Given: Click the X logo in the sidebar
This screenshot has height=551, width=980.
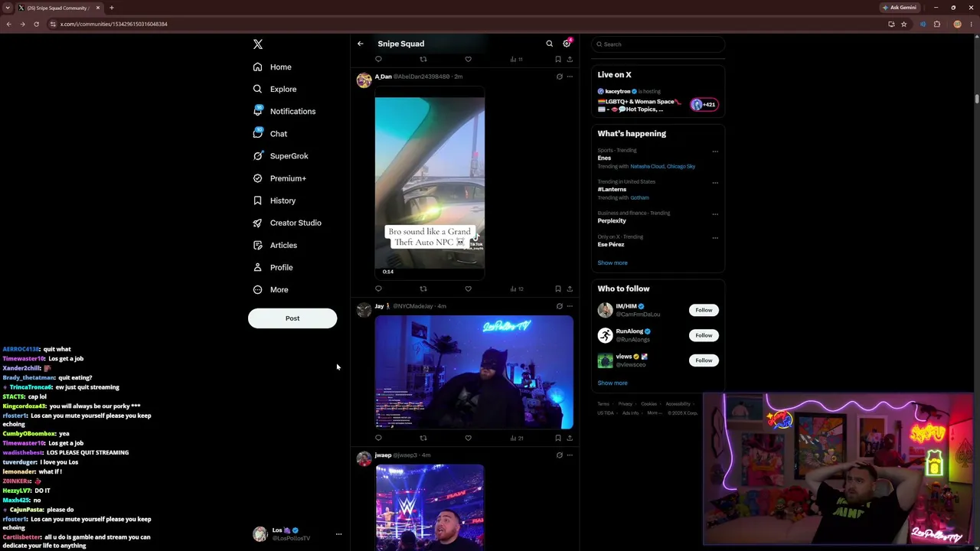Looking at the screenshot, I should (258, 44).
